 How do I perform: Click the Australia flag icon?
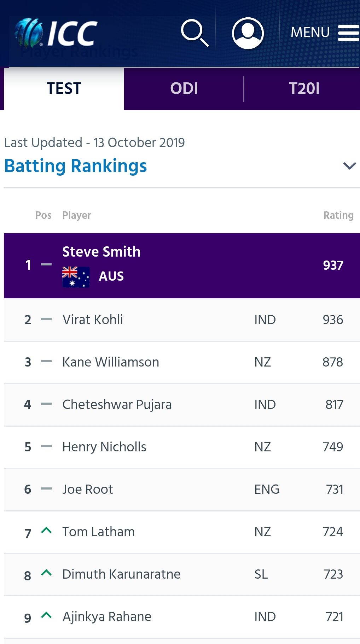tap(76, 277)
